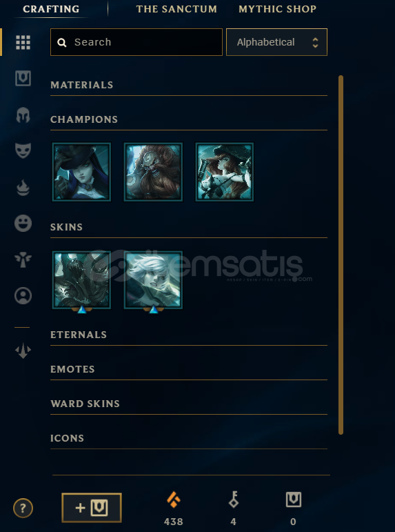The height and width of the screenshot is (532, 395).
Task: Open the chests filter in sidebar
Action: (x=23, y=79)
